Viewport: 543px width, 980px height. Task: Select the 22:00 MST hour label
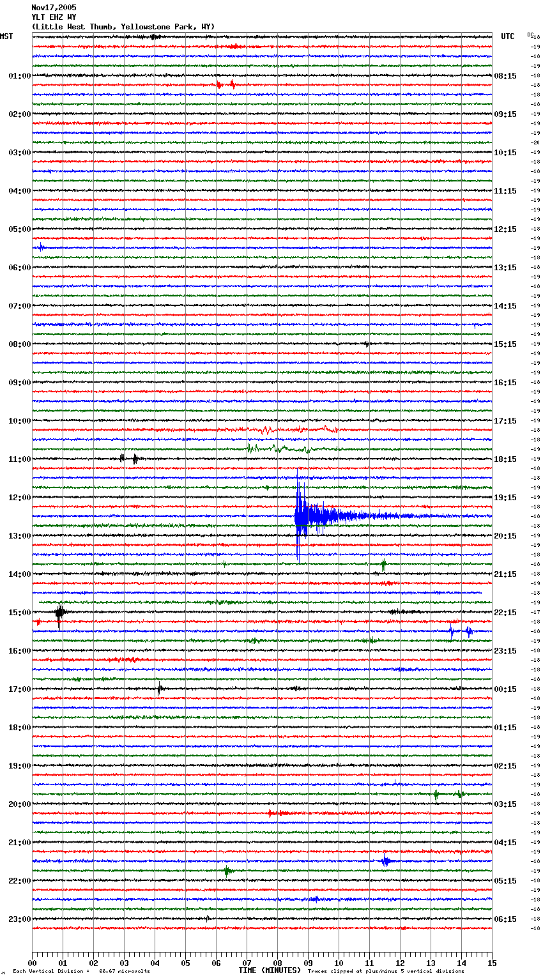19,881
